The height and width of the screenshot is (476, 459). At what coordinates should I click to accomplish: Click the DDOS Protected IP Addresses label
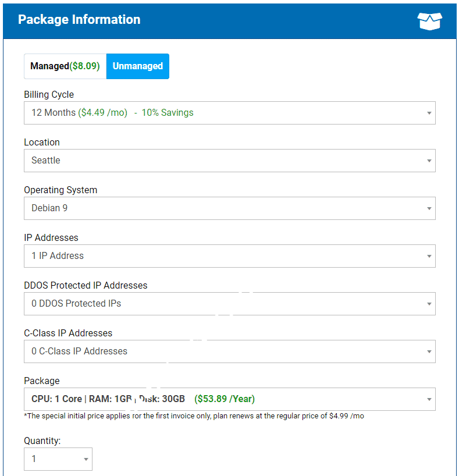click(x=86, y=285)
